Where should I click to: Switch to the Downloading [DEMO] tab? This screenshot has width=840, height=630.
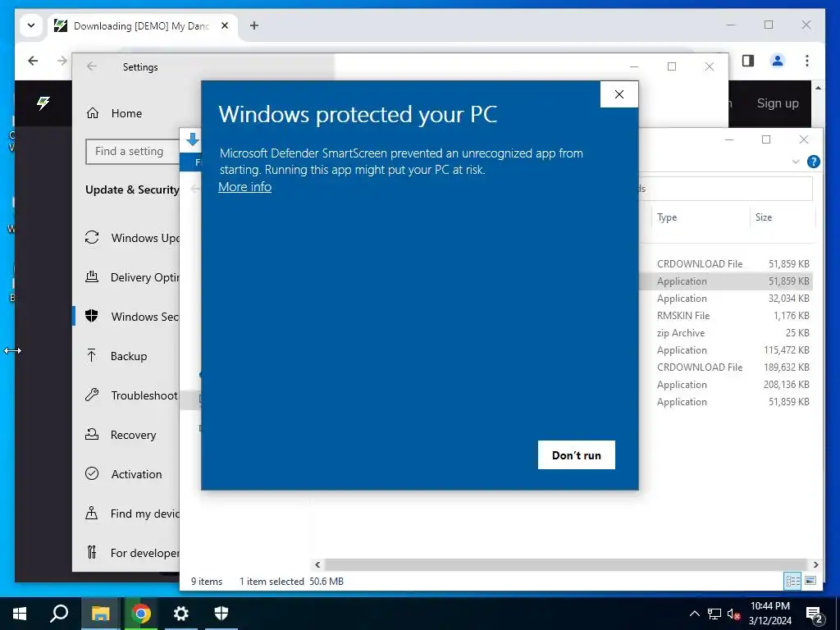pyautogui.click(x=141, y=25)
